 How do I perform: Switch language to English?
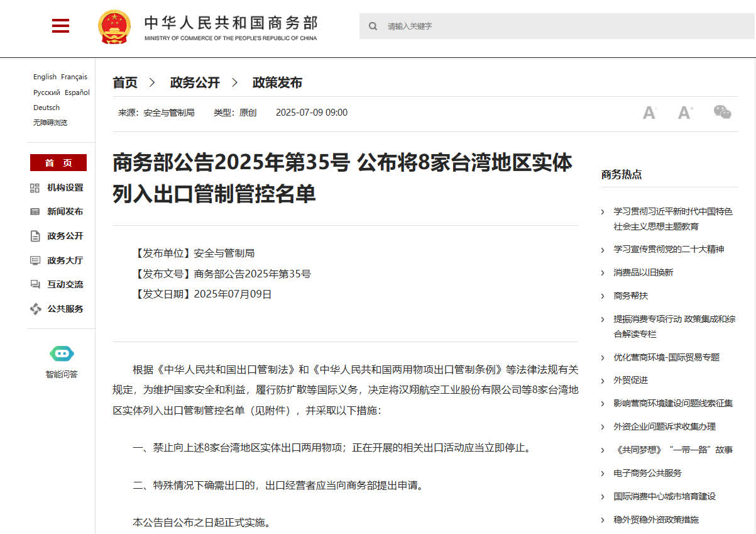click(45, 77)
